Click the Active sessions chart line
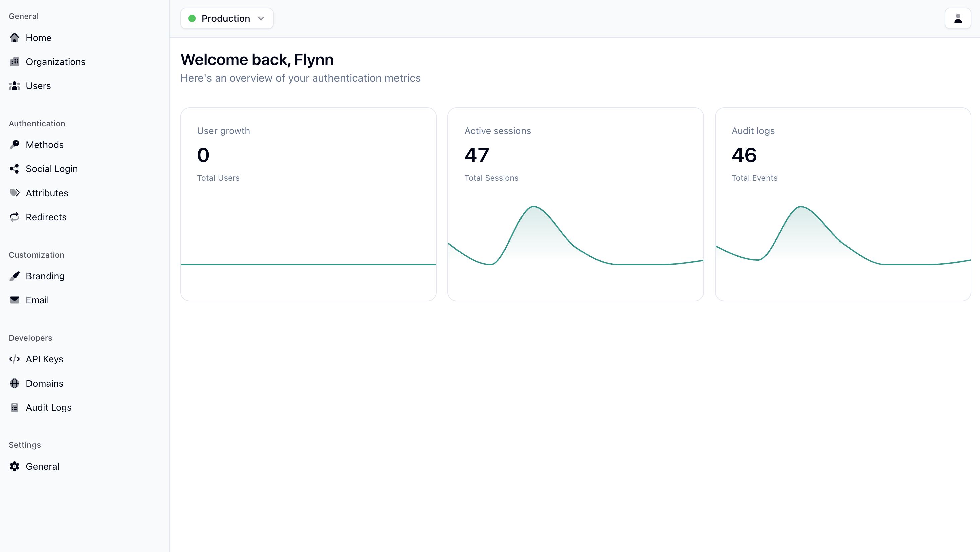Screen dimensions: 980x552 tap(533, 207)
